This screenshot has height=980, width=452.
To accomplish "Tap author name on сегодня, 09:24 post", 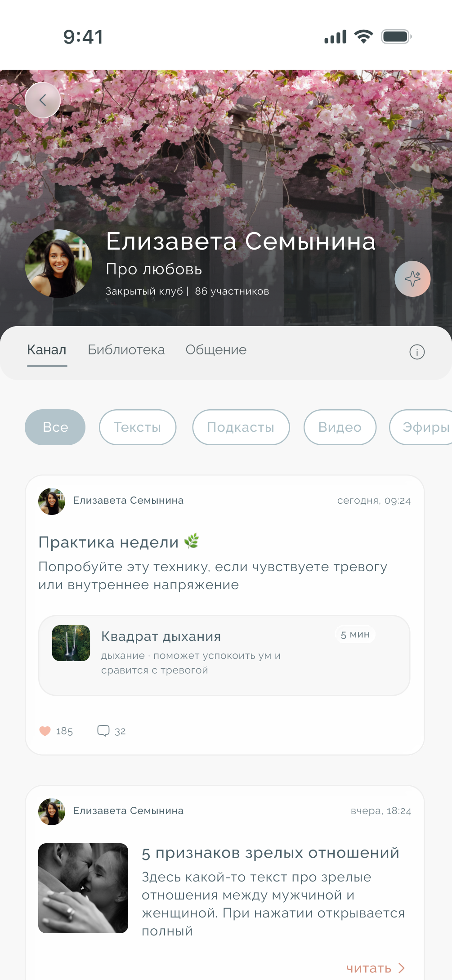I will (x=128, y=501).
